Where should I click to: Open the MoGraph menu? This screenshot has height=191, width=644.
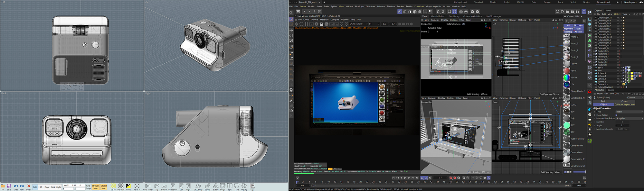click(x=359, y=6)
